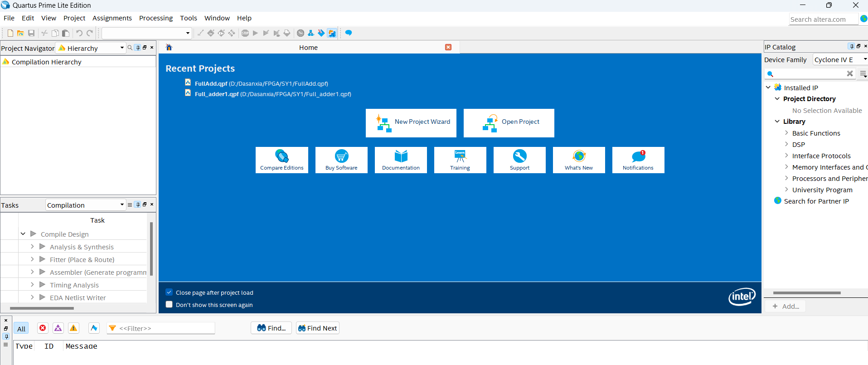Click the Undo arrow toolbar icon
The image size is (868, 365).
tap(79, 33)
